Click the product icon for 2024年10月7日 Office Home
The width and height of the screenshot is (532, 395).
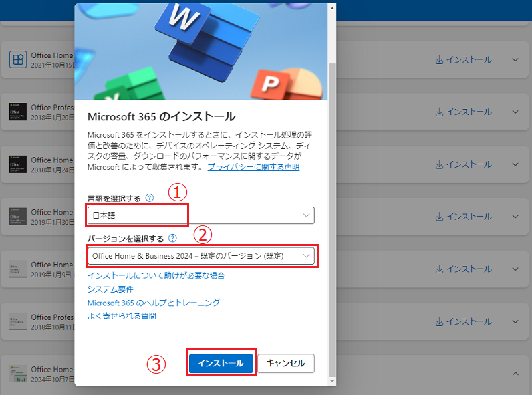pyautogui.click(x=18, y=374)
